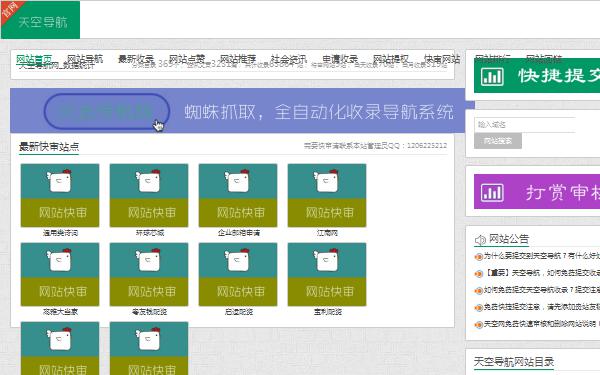Click the chicken icon on the 环球芯城 card
The image size is (600, 375).
[149, 181]
